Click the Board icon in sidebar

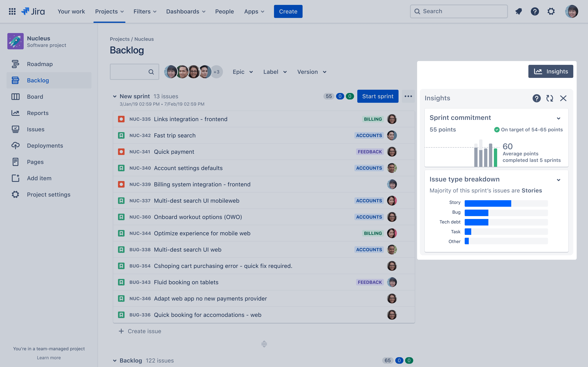pos(15,96)
